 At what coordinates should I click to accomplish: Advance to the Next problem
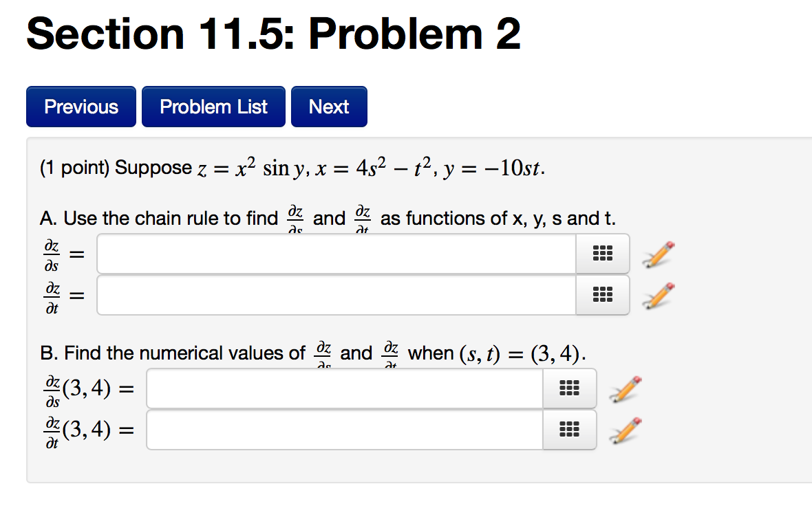coord(329,106)
